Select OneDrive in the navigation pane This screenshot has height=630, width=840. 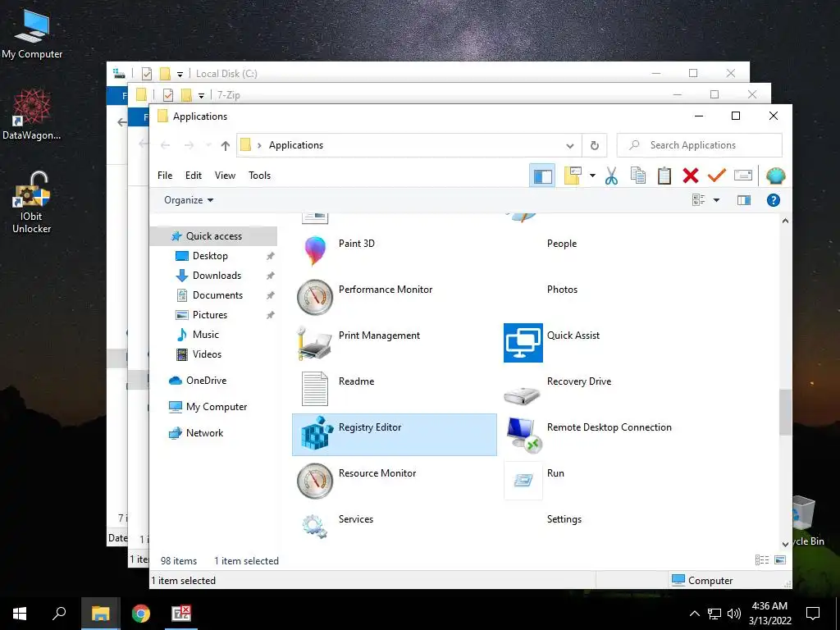click(206, 381)
